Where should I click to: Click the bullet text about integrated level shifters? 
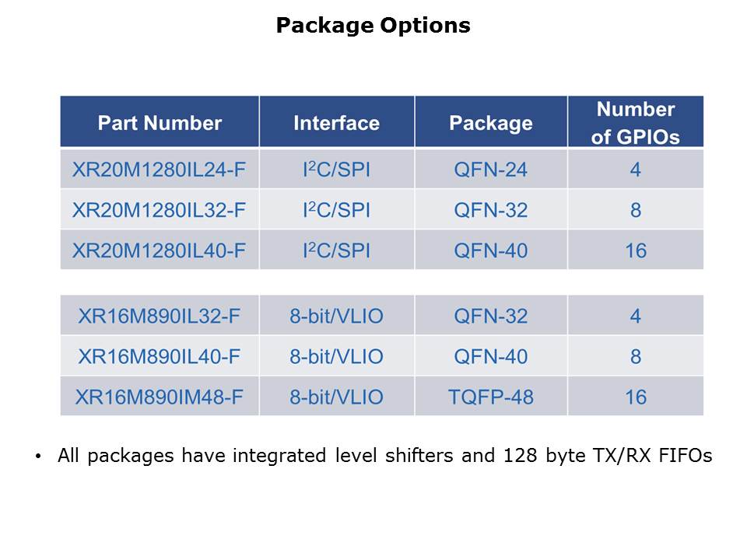pos(384,457)
